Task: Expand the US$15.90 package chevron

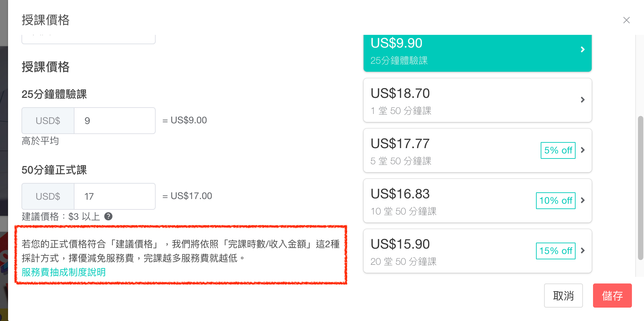Action: (583, 251)
